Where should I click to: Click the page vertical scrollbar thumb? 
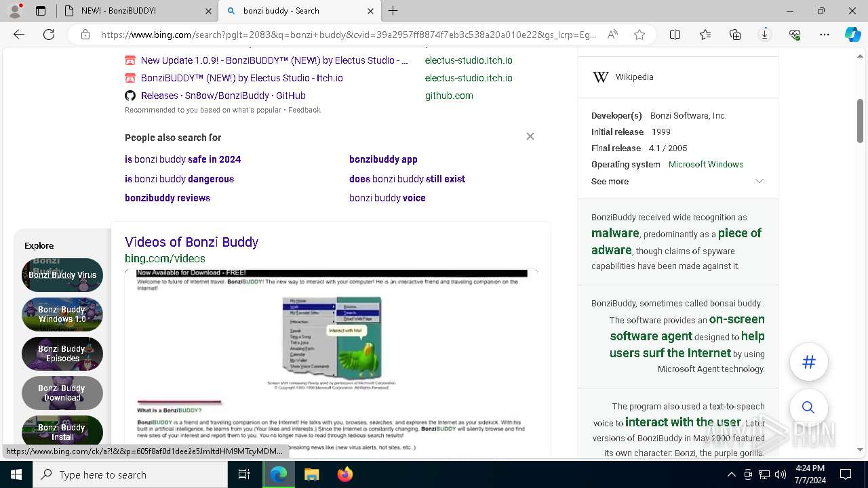[x=861, y=121]
